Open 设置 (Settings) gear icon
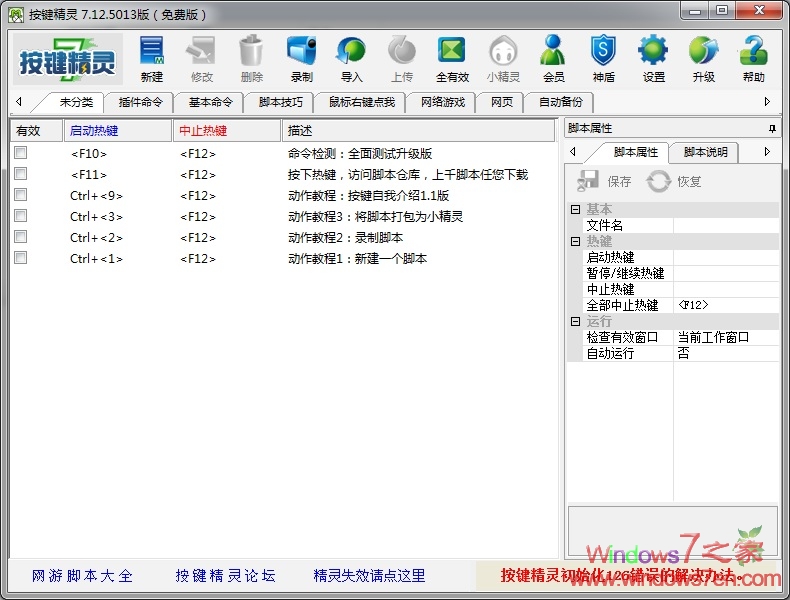The height and width of the screenshot is (600, 790). coord(653,59)
